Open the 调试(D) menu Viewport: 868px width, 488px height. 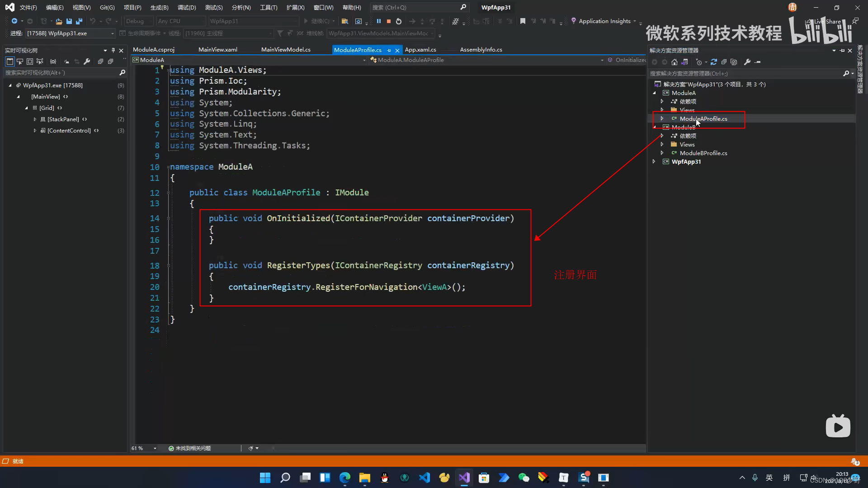tap(187, 8)
